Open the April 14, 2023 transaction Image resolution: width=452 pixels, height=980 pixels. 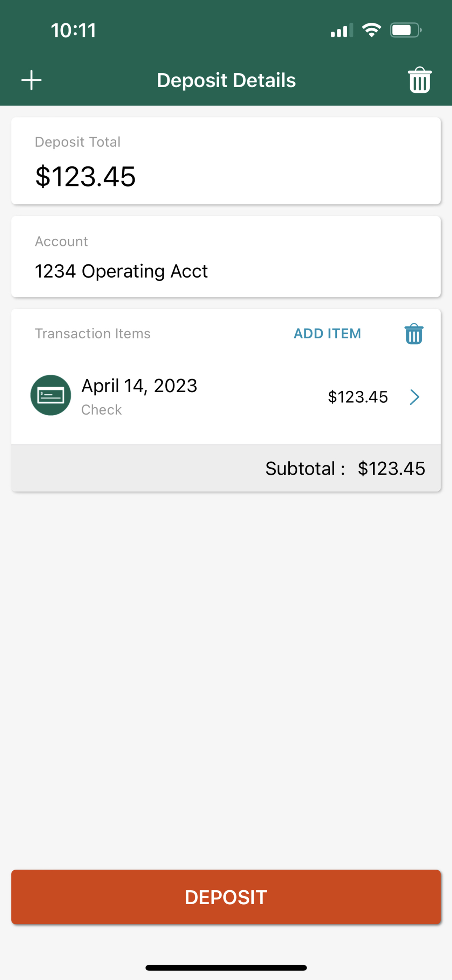coord(226,396)
